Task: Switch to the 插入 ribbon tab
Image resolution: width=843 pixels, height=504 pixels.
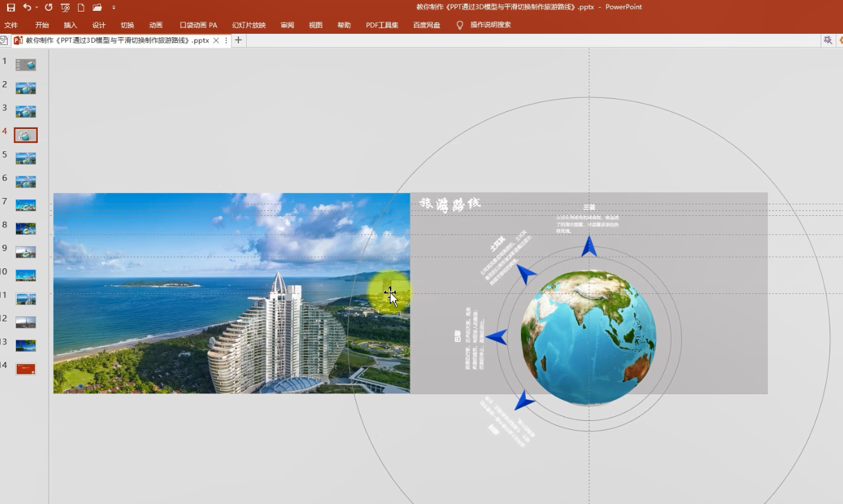Action: point(70,25)
